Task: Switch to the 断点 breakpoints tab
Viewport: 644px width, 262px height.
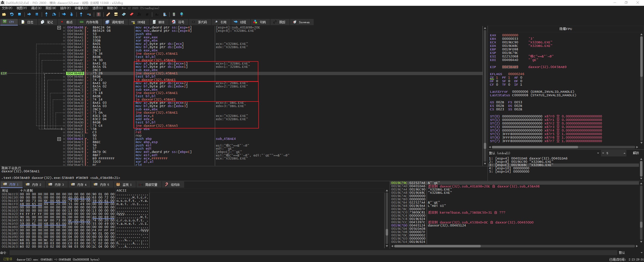Action: coord(67,22)
